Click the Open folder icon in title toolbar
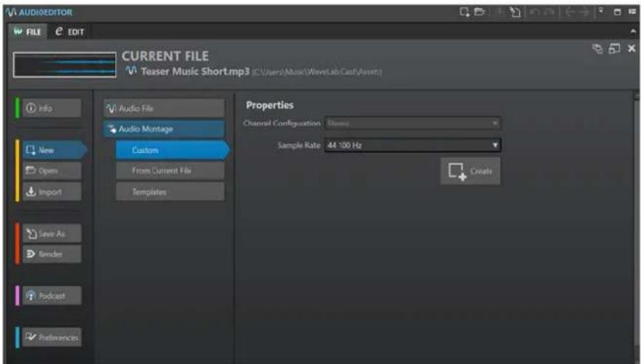This screenshot has width=642, height=364. [479, 12]
